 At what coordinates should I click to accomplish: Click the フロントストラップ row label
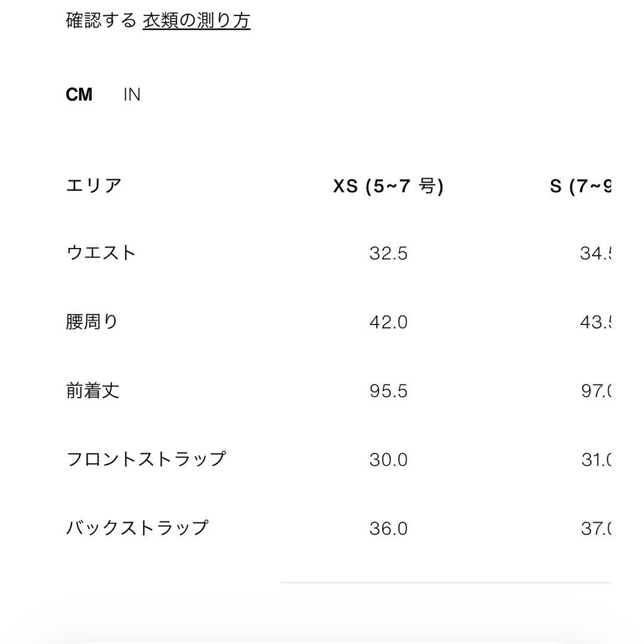pos(146,459)
